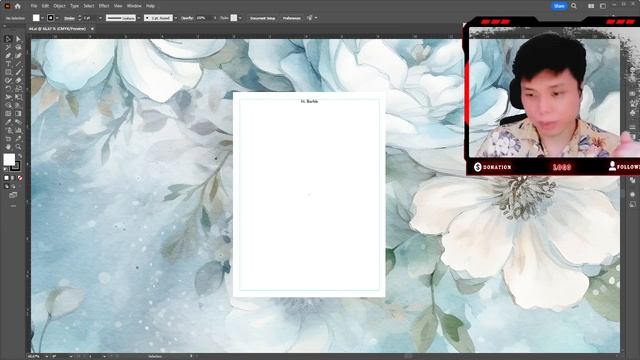640x360 pixels.
Task: Select the Rotate tool
Action: (x=8, y=89)
